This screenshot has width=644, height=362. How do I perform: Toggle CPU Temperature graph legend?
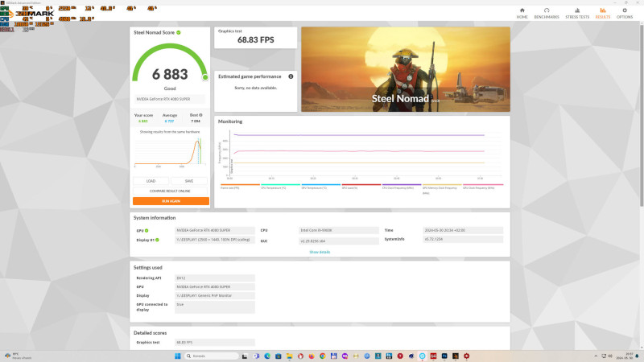[280, 187]
